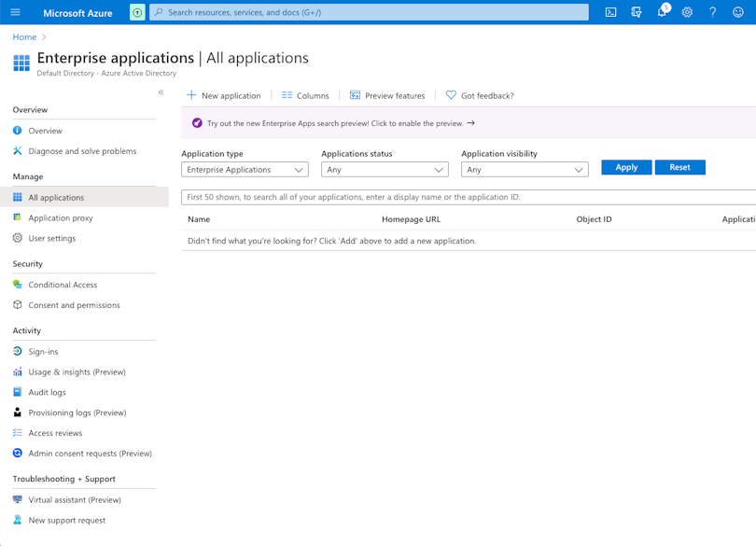Image resolution: width=756 pixels, height=546 pixels.
Task: Open the help question mark icon
Action: pyautogui.click(x=713, y=12)
